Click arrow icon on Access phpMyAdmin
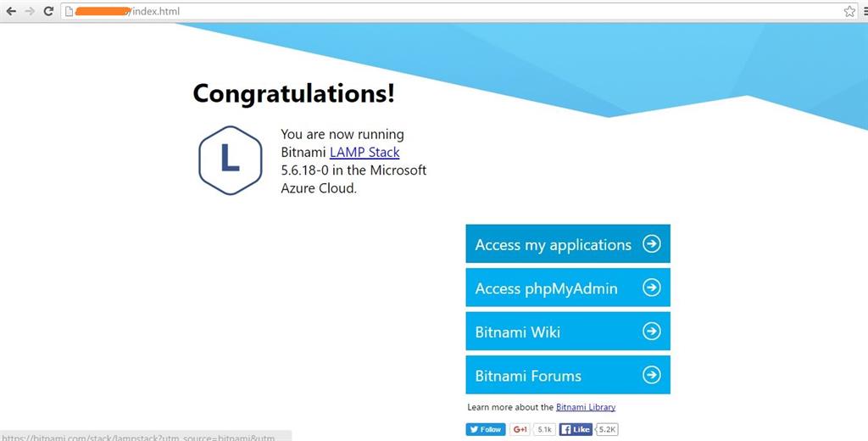868x441 pixels. click(x=652, y=287)
